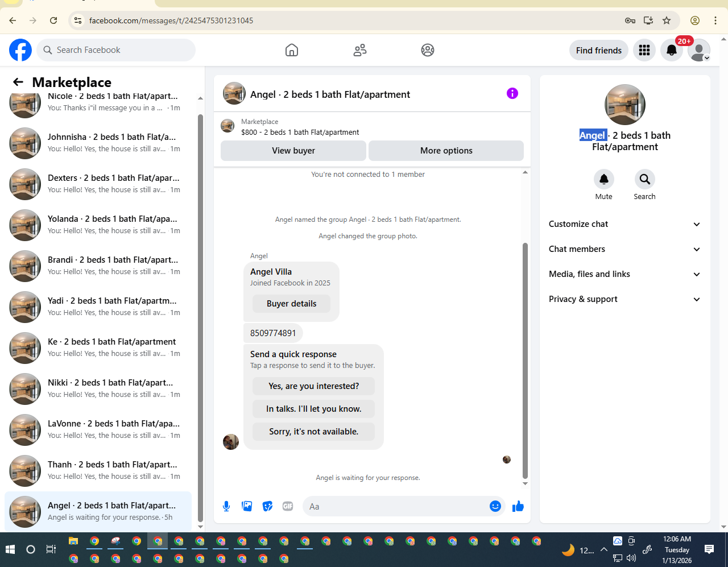Viewport: 728px width, 567px height.
Task: Open Thanh's conversation
Action: click(98, 471)
